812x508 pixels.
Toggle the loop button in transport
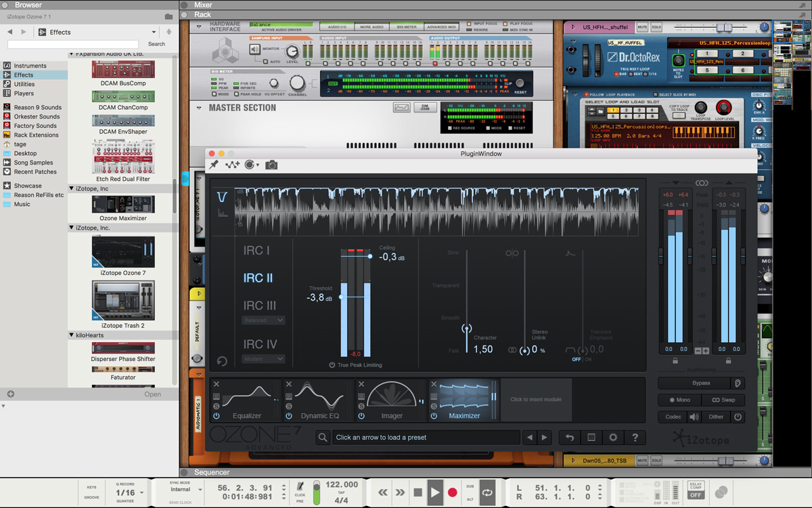tap(487, 492)
